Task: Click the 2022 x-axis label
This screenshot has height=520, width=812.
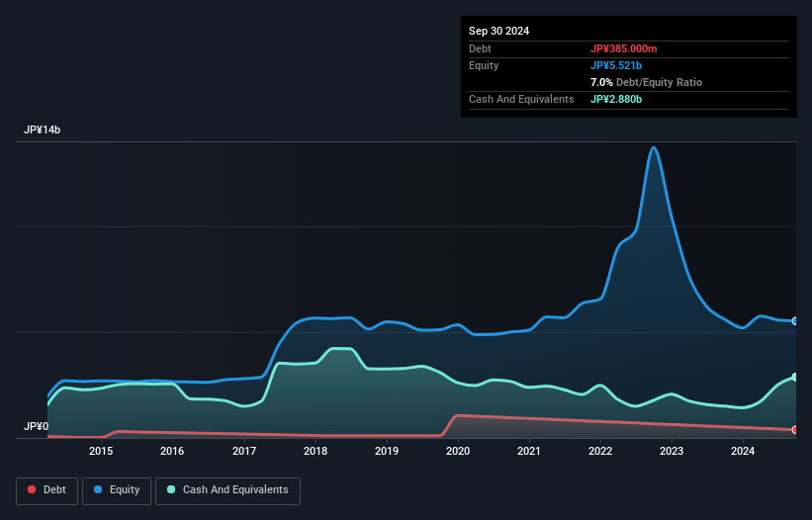Action: pos(600,451)
